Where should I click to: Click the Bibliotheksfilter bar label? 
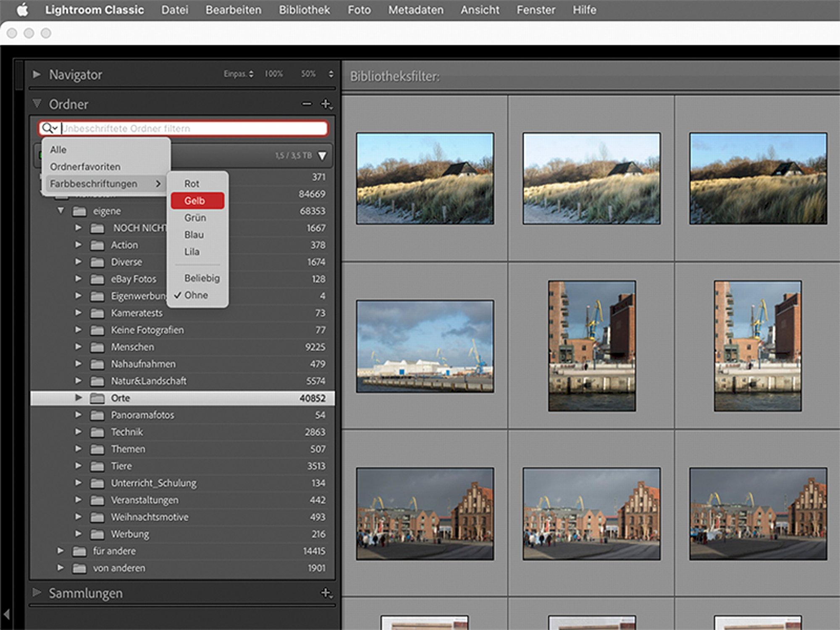click(x=395, y=76)
